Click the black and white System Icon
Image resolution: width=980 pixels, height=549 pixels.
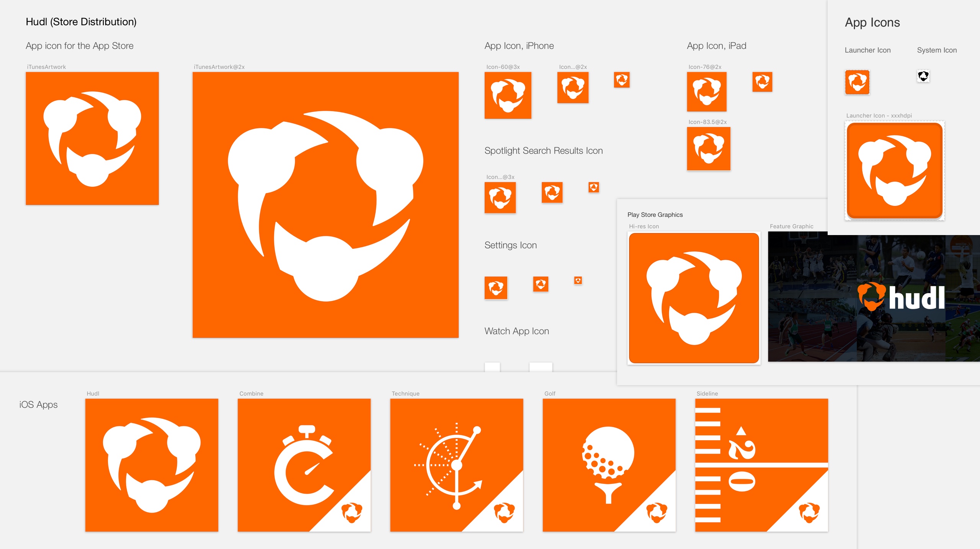[x=923, y=76]
